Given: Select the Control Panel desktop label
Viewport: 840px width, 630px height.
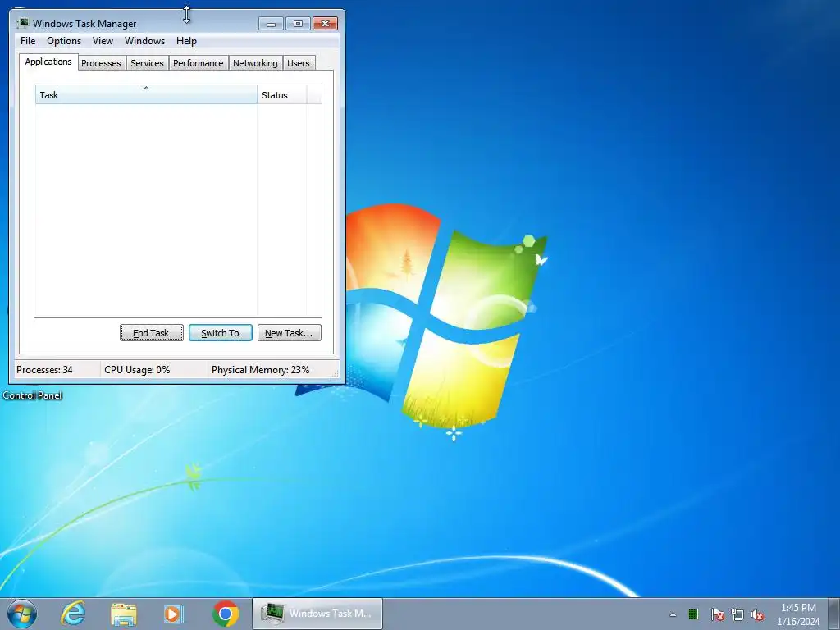Looking at the screenshot, I should coord(33,395).
